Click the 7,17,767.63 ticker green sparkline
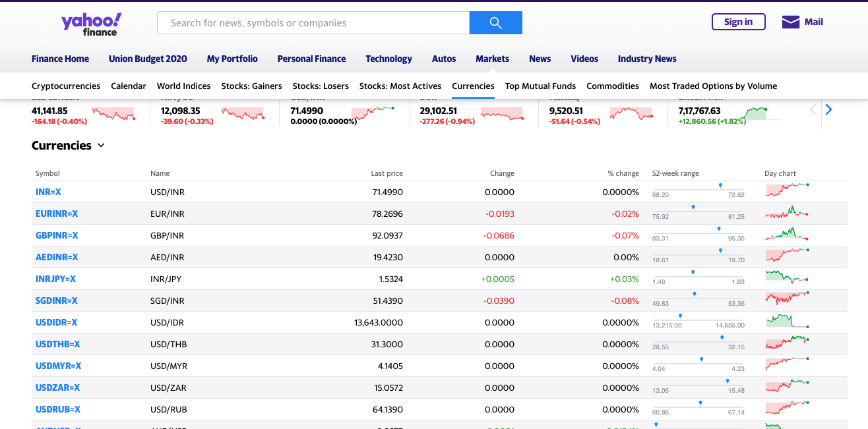868x429 pixels. click(x=759, y=113)
